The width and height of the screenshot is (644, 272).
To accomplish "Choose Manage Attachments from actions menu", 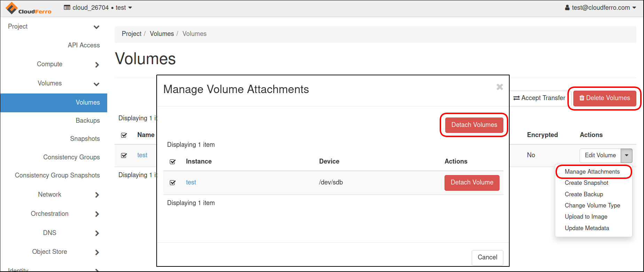I will (592, 172).
